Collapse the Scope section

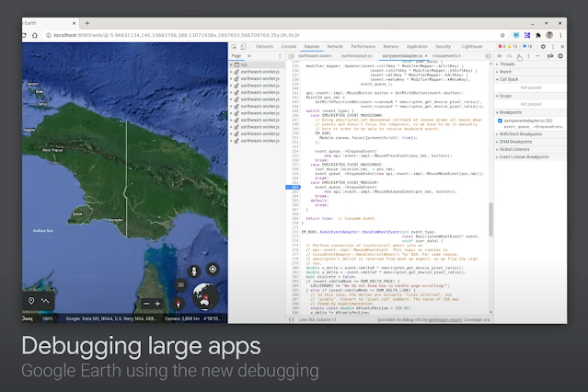click(530, 96)
